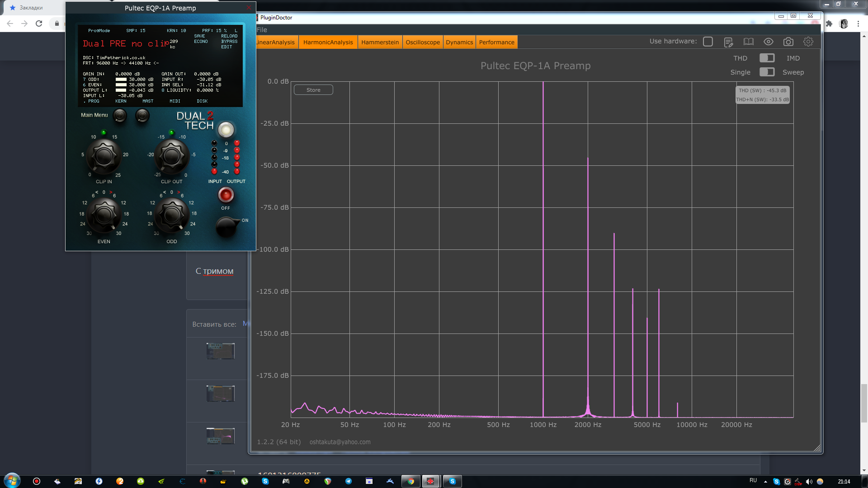The image size is (868, 488).
Task: Click the LIQUIDTY value on plugin display
Action: [x=208, y=90]
